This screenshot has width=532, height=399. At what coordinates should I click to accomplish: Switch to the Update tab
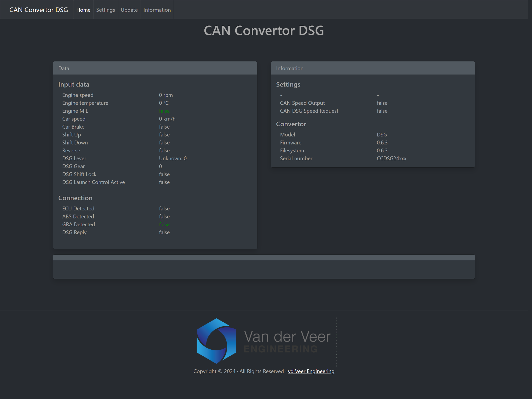[x=129, y=10]
